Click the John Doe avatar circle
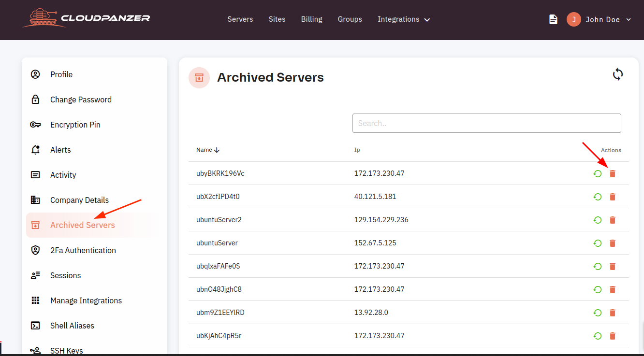The image size is (644, 356). [573, 19]
